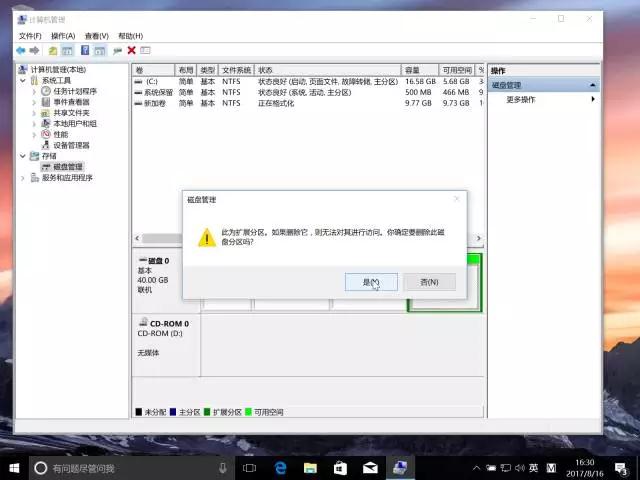
Task: Select the (C:) volume row
Action: click(x=309, y=82)
